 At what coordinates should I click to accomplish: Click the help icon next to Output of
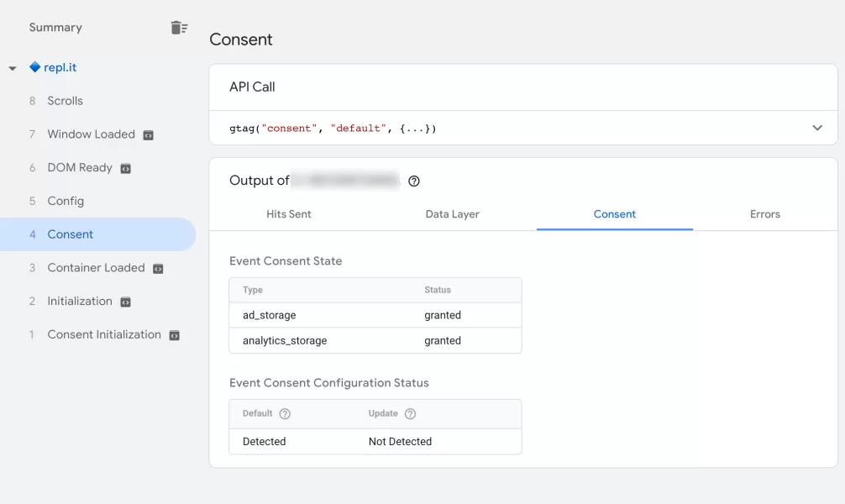click(413, 181)
